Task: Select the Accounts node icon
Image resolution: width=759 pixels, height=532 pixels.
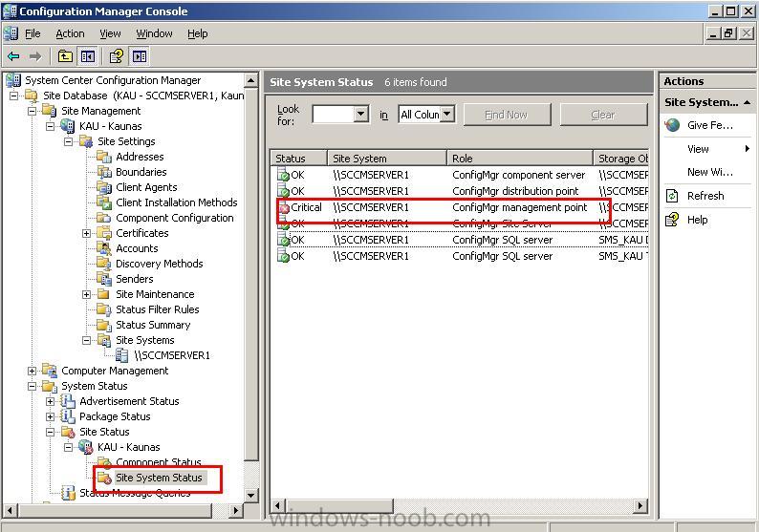Action: click(x=104, y=248)
